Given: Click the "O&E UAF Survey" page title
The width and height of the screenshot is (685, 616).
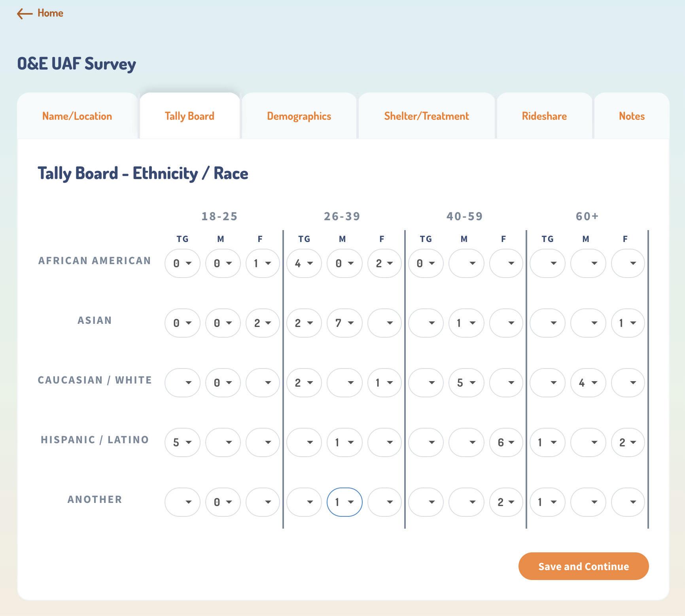Looking at the screenshot, I should (77, 64).
